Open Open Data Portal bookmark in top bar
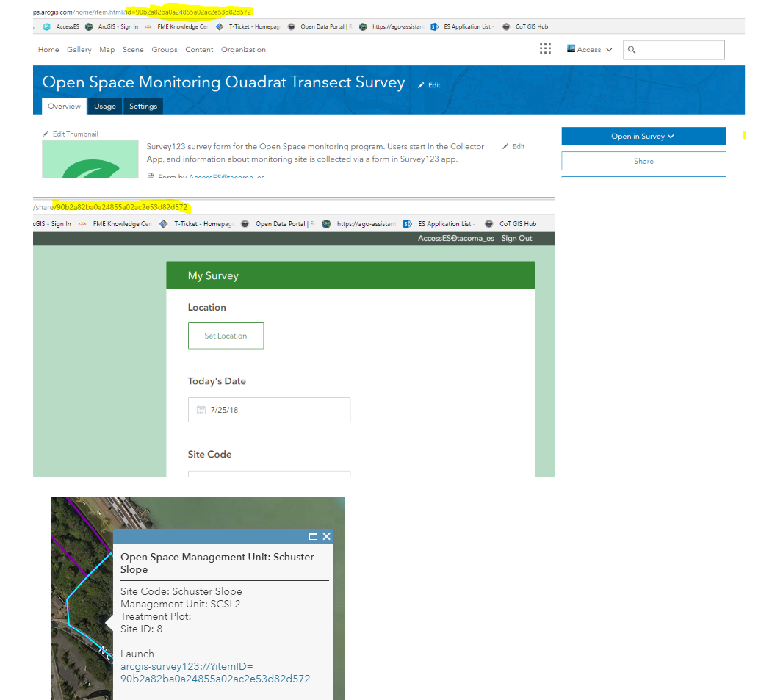This screenshot has height=700, width=761. click(x=320, y=26)
